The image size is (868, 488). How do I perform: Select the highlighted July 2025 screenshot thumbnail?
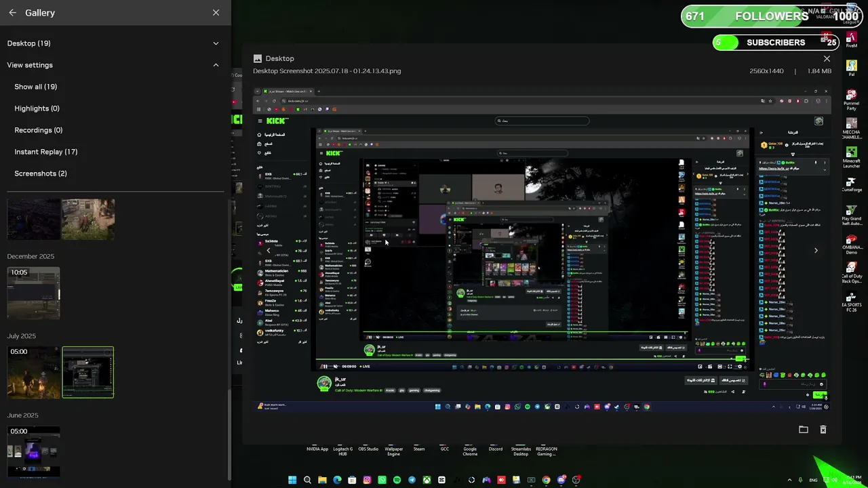(88, 372)
